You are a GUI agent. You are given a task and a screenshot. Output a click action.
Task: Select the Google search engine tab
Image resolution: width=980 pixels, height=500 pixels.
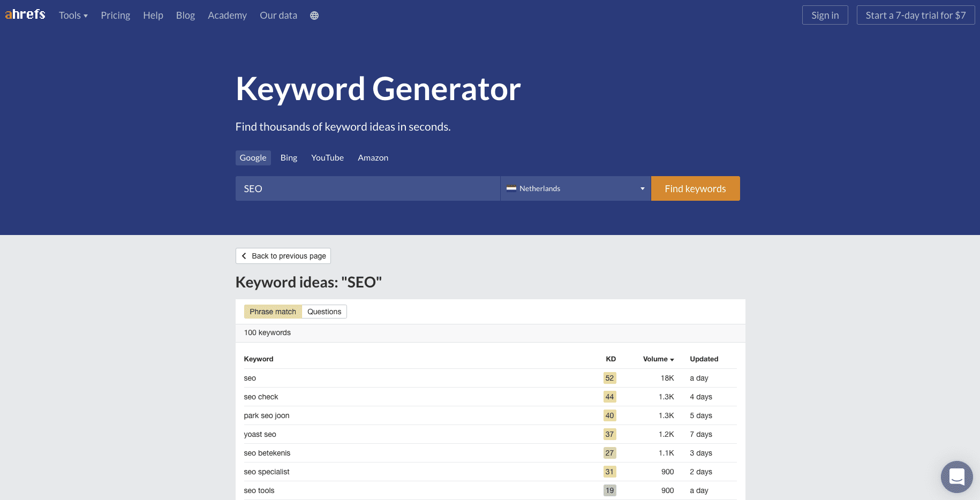click(253, 158)
